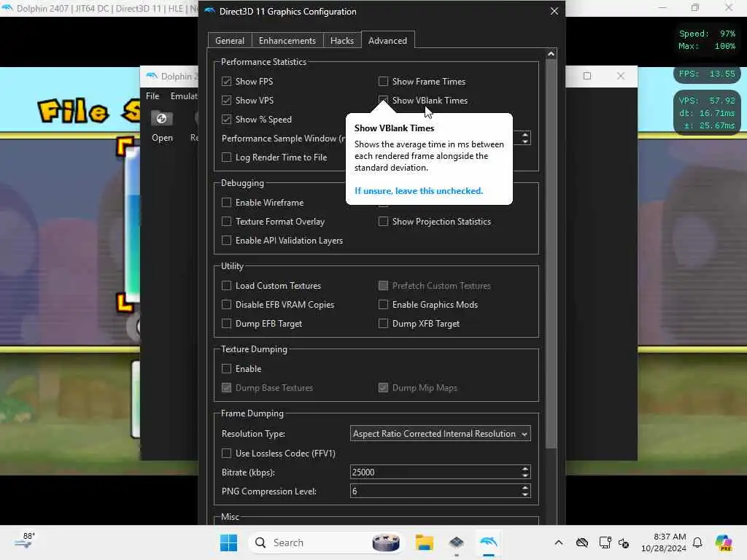
Task: Open the Emulation menu in Dolphin window
Action: point(184,96)
